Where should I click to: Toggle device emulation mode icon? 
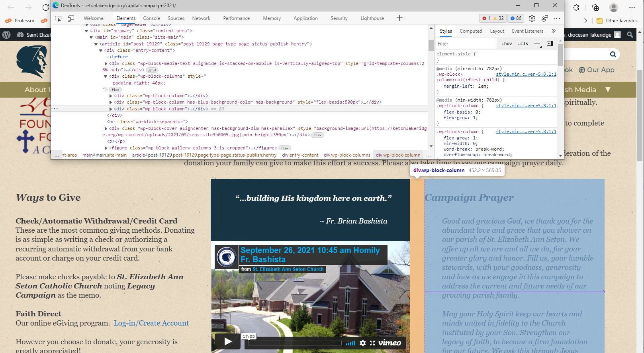point(71,18)
